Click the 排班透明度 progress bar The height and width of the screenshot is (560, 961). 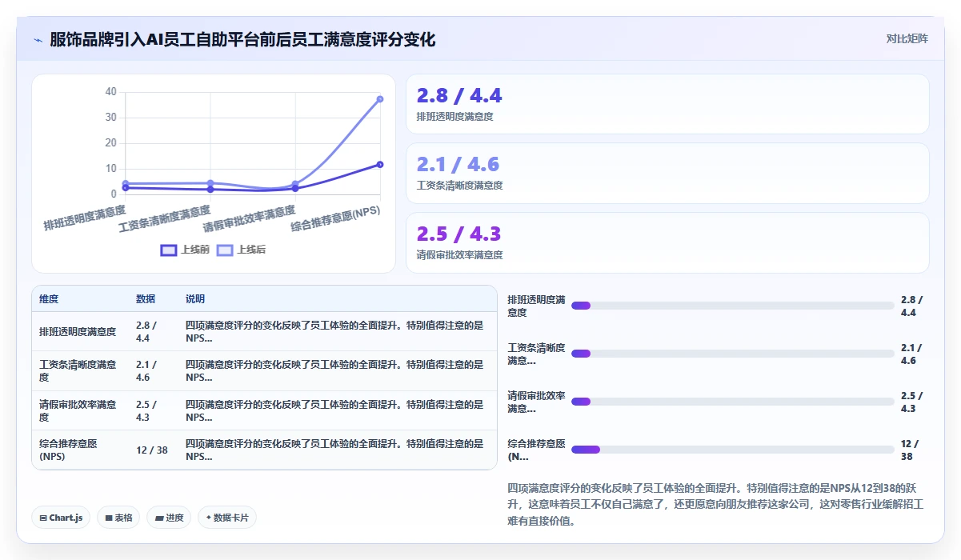(733, 306)
